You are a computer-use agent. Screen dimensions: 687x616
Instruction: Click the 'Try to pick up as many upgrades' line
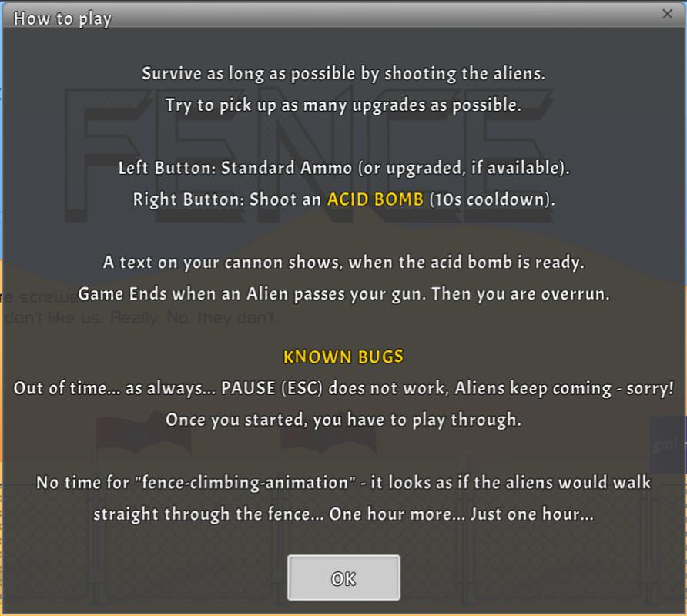(343, 105)
